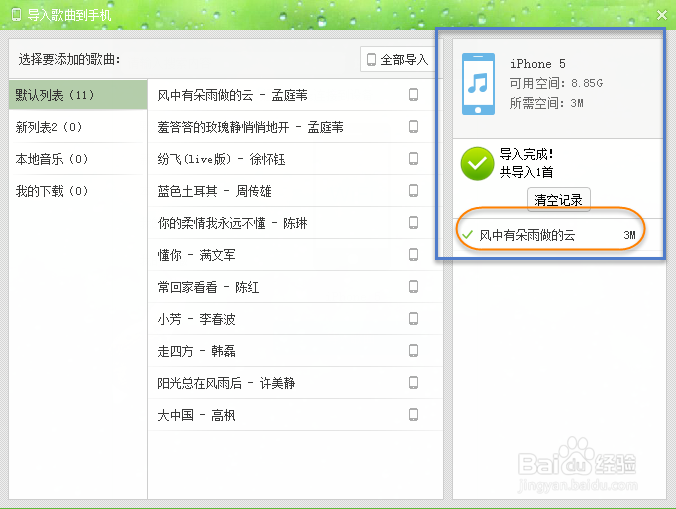676x509 pixels.
Task: Import 蓝色土耳其 using its phone icon
Action: pos(413,190)
